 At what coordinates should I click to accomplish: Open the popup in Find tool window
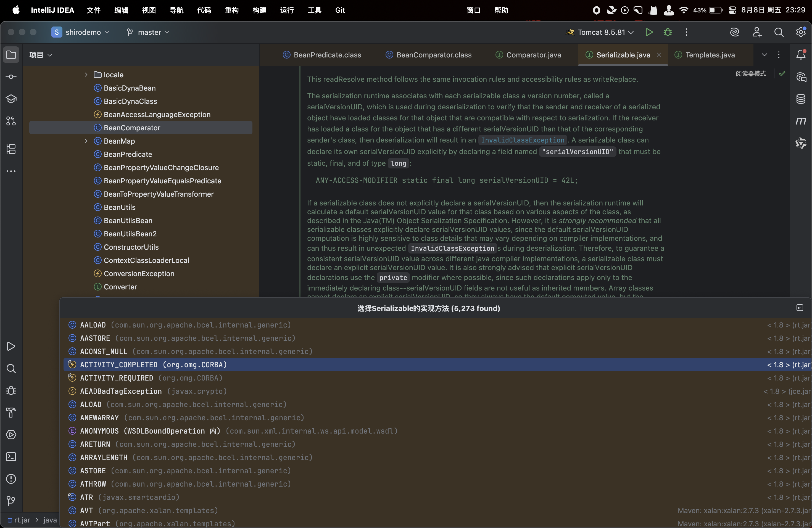pyautogui.click(x=800, y=308)
